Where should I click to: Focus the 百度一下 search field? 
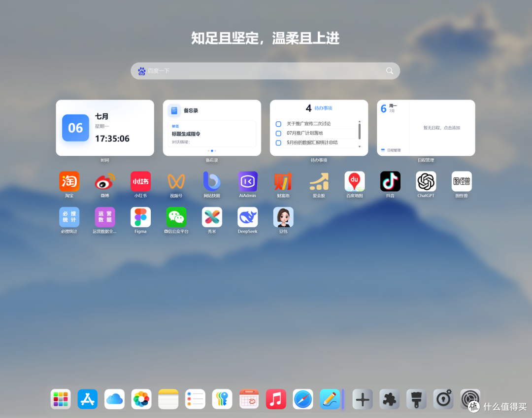point(266,71)
